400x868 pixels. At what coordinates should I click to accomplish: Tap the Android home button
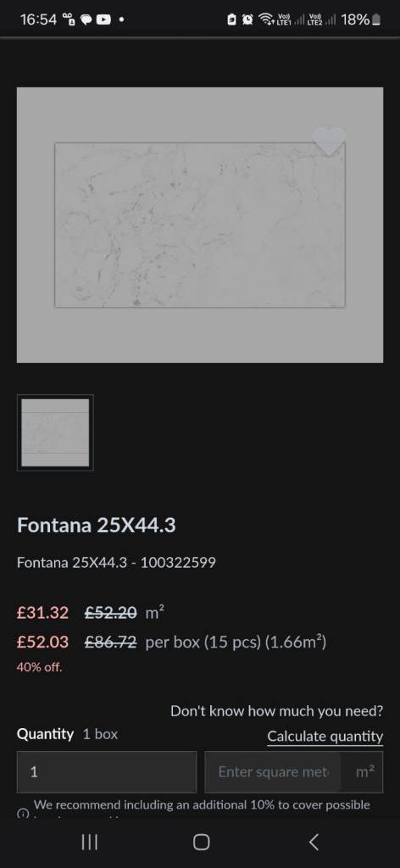[201, 842]
